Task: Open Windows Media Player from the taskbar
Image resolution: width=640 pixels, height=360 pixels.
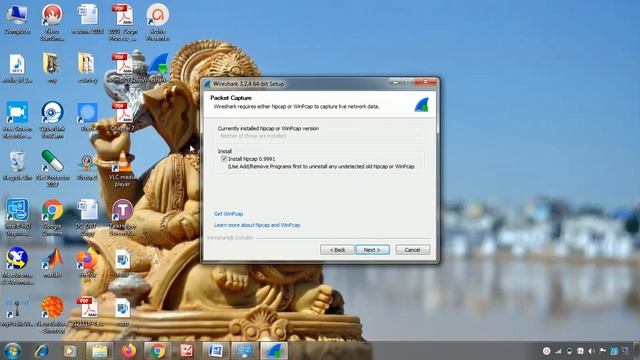Action: tap(70, 351)
